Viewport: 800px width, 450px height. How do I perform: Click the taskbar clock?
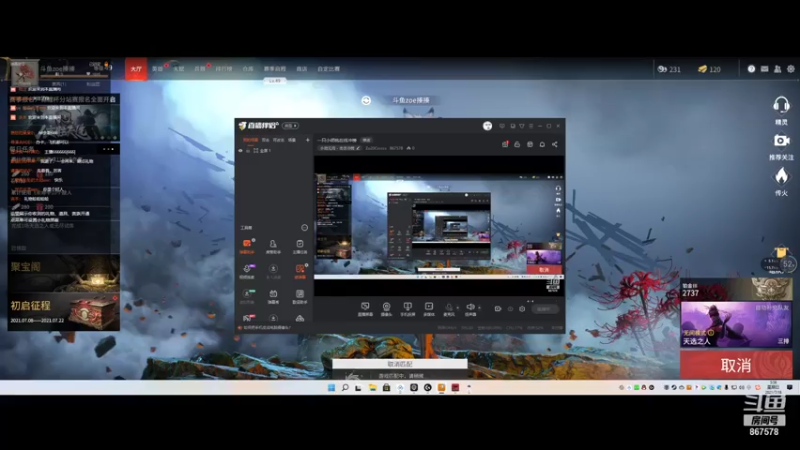pyautogui.click(x=773, y=388)
